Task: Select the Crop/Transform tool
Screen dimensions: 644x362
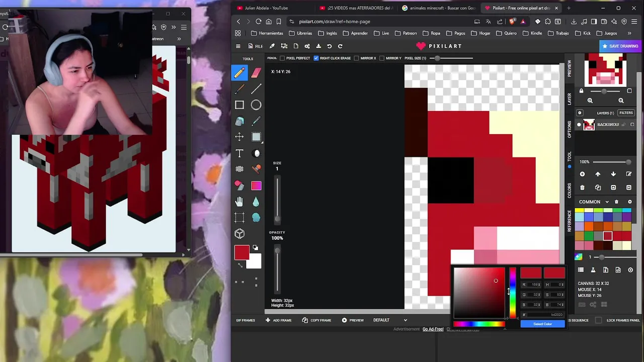Action: pos(239,218)
